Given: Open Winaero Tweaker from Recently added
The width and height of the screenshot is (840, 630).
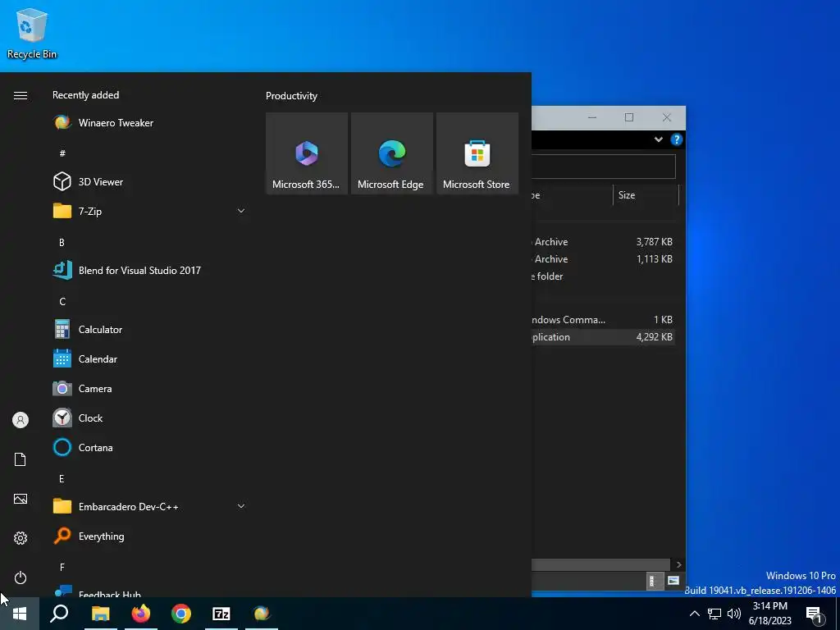Looking at the screenshot, I should tap(149, 123).
